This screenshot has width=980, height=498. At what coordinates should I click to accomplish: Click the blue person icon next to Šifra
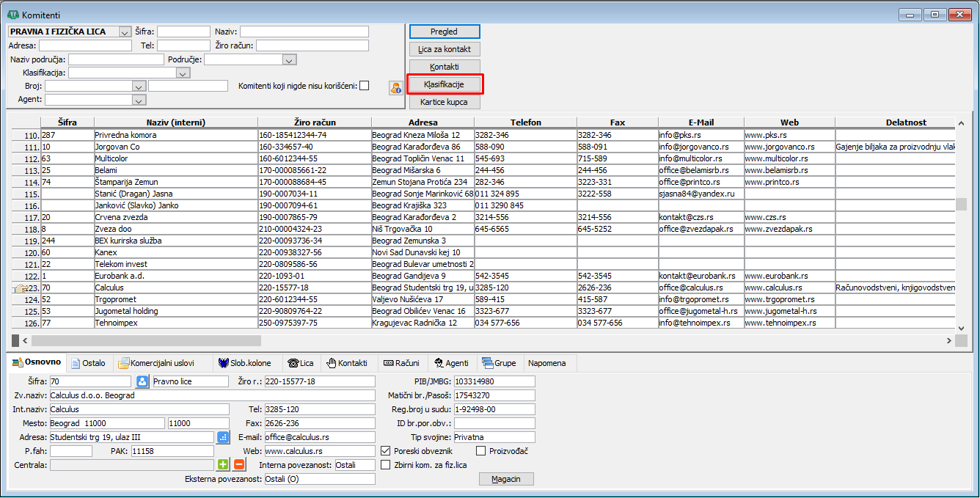click(x=143, y=381)
